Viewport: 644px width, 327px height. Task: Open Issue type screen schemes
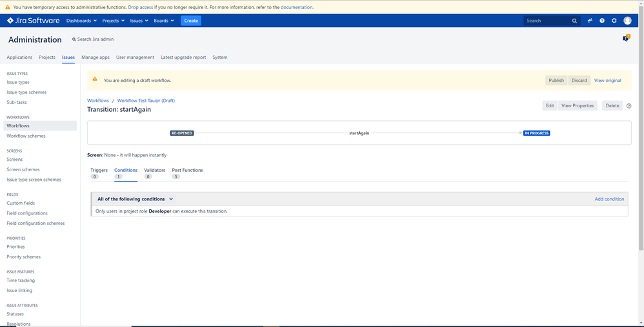pyautogui.click(x=34, y=180)
